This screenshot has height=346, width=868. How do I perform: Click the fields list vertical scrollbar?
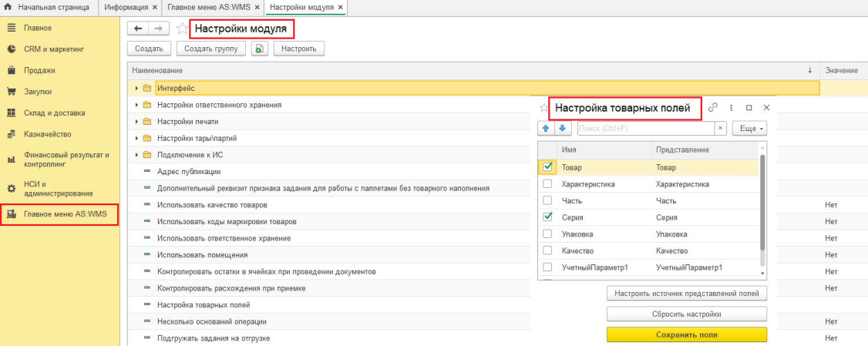coord(763,200)
